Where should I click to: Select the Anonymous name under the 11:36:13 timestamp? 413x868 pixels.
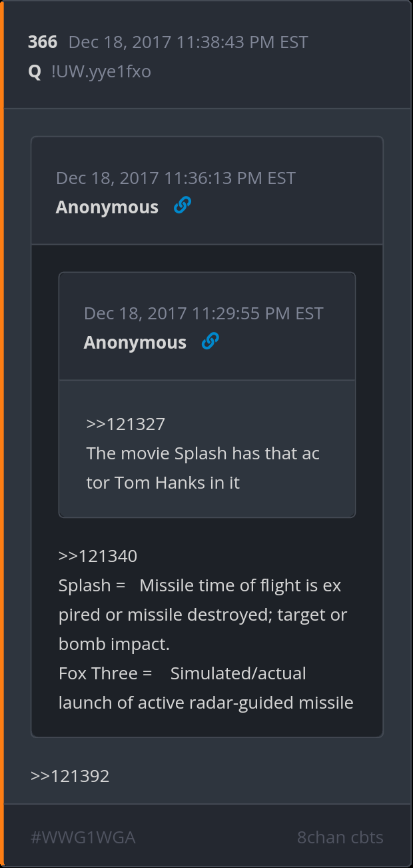click(107, 207)
